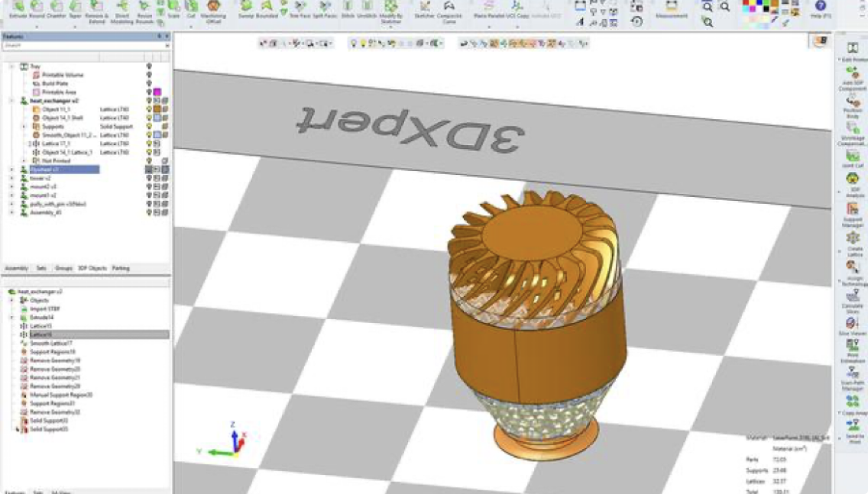868x494 pixels.
Task: Select Import STEP feature
Action: coord(45,309)
